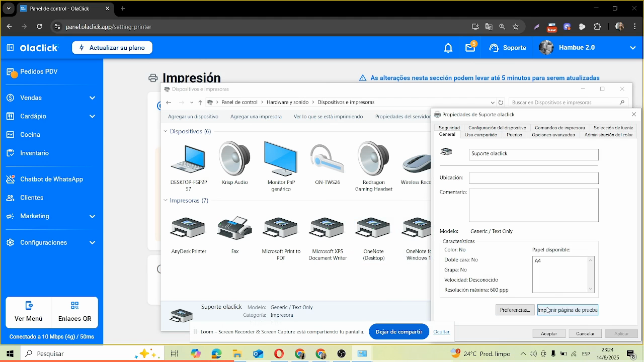Open Chatbot de WhatsApp
Viewport: 644px width, 362px height.
51,179
